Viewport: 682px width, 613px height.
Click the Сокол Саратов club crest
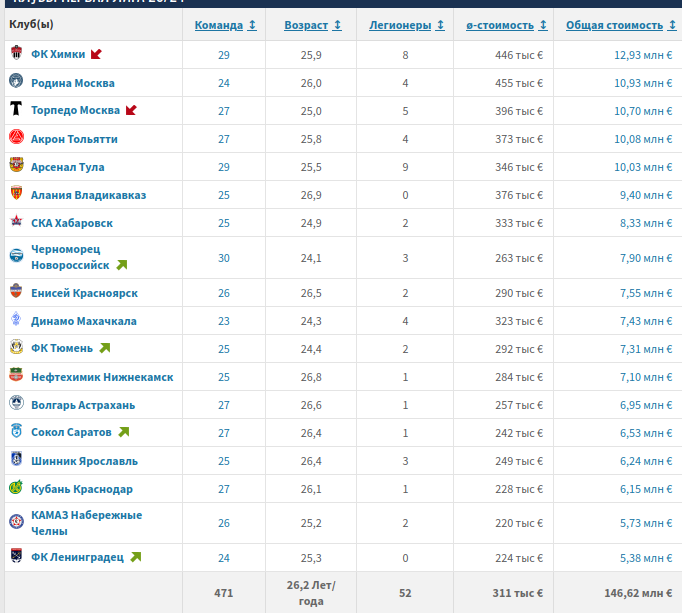tap(17, 430)
